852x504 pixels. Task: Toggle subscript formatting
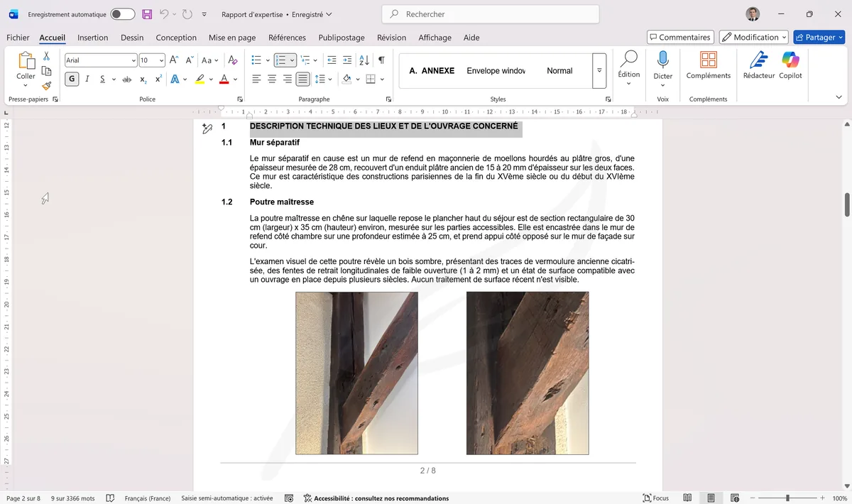(x=142, y=79)
